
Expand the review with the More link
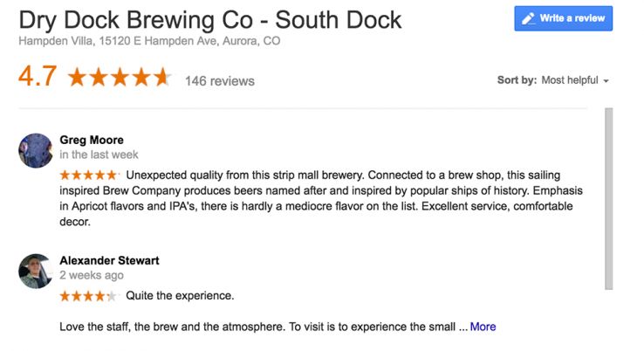(483, 327)
